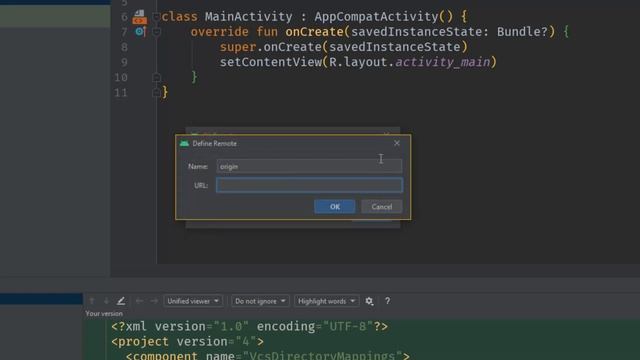The height and width of the screenshot is (360, 640).
Task: Click fold end marker on line 11
Action: point(156,93)
